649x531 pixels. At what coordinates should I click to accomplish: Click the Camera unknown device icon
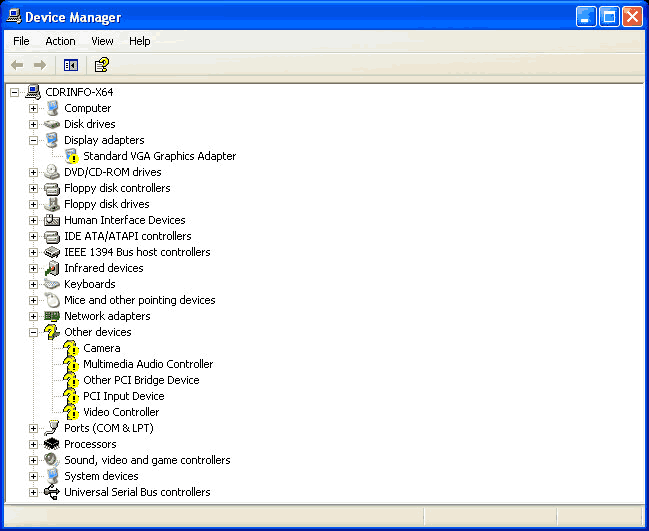(x=71, y=348)
